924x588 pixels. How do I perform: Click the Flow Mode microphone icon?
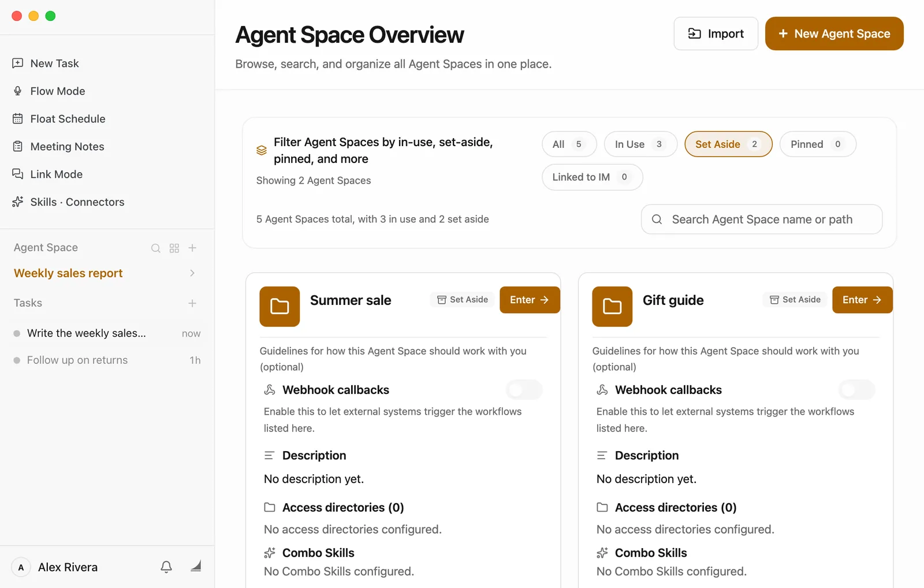(x=18, y=91)
